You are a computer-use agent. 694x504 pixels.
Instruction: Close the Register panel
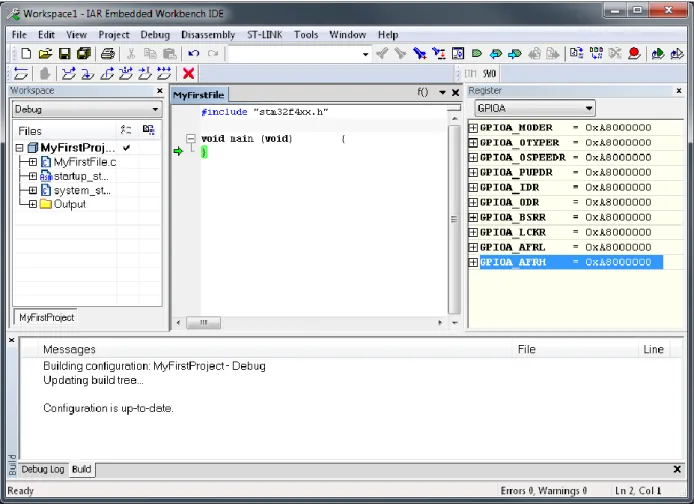point(679,91)
